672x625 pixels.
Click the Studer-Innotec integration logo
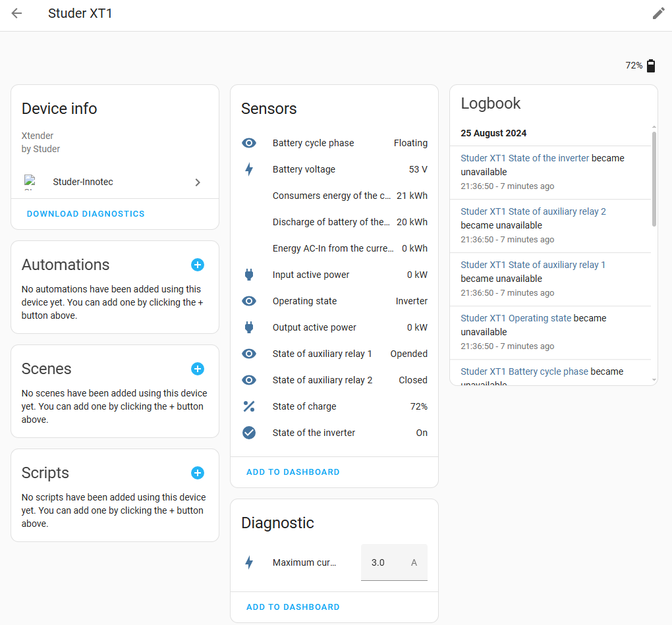[30, 182]
